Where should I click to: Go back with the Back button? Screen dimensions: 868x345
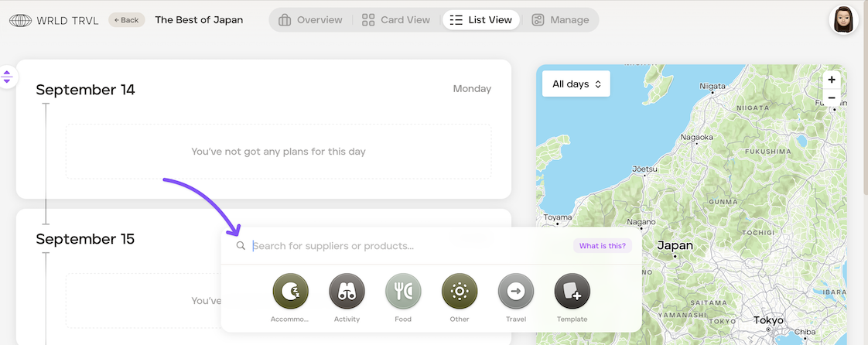[x=127, y=20]
